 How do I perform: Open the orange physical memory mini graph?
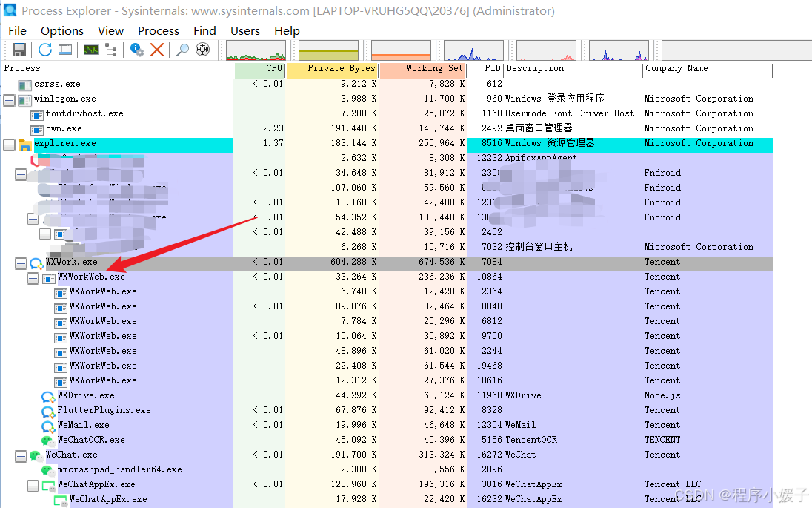401,50
